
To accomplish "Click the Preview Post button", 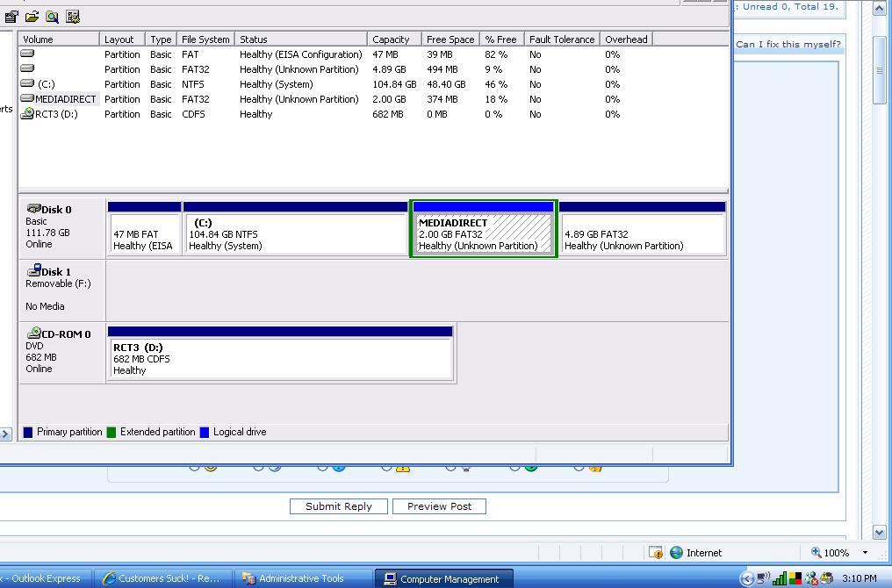I will [439, 506].
